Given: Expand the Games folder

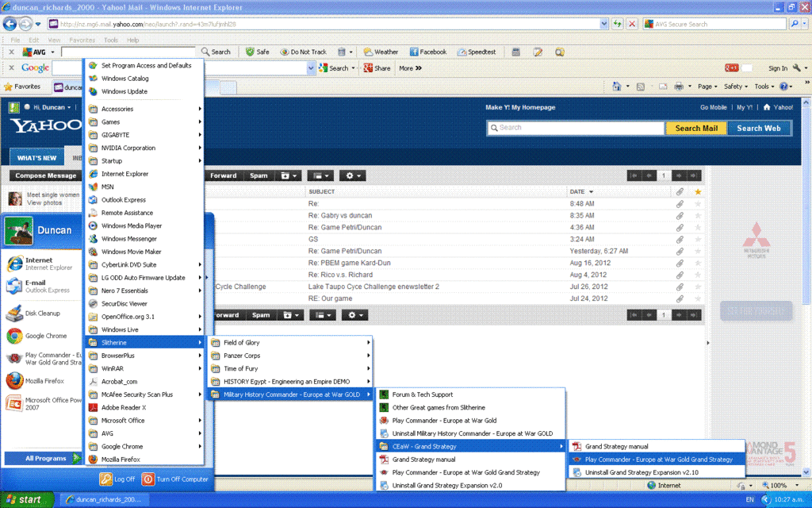Looking at the screenshot, I should 144,121.
